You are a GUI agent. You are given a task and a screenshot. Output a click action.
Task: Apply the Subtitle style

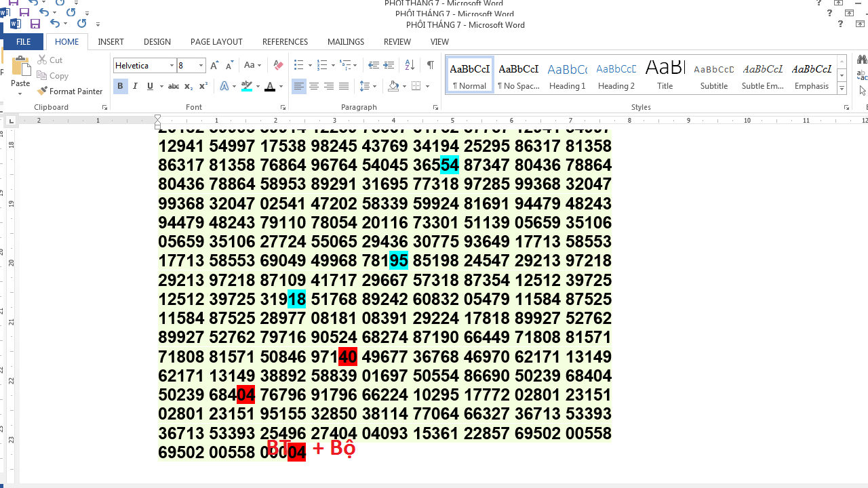714,75
